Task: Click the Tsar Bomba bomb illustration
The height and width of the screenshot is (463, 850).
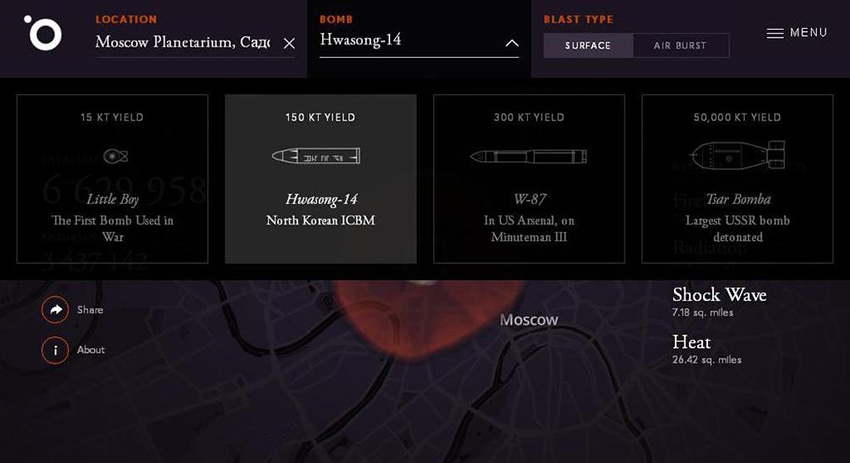Action: 737,155
